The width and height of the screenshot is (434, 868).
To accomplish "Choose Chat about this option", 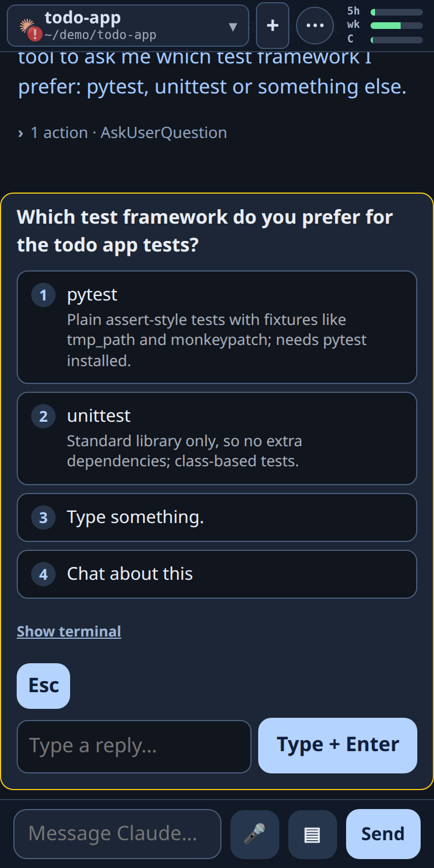I will (217, 574).
